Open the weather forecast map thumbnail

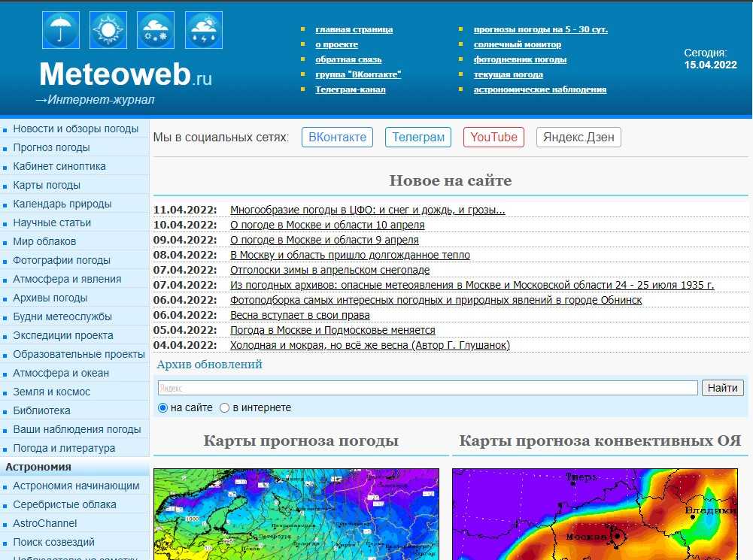[x=296, y=514]
